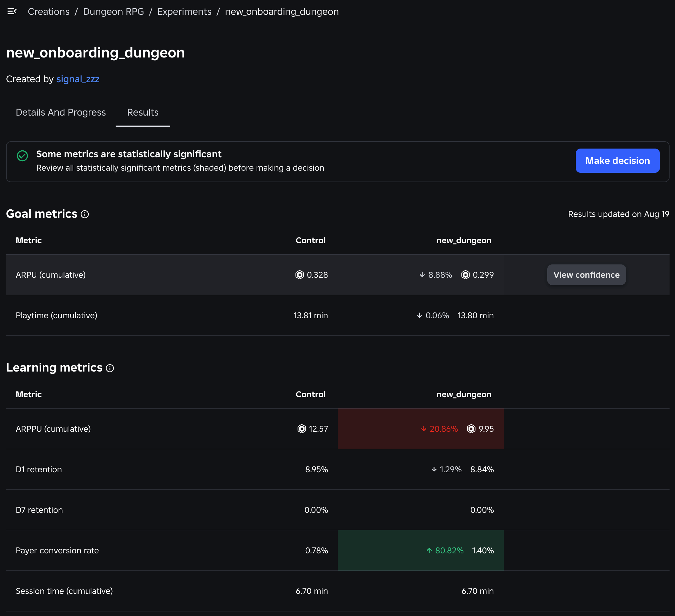
Task: Click down arrow next to 0.06%
Action: [x=419, y=315]
